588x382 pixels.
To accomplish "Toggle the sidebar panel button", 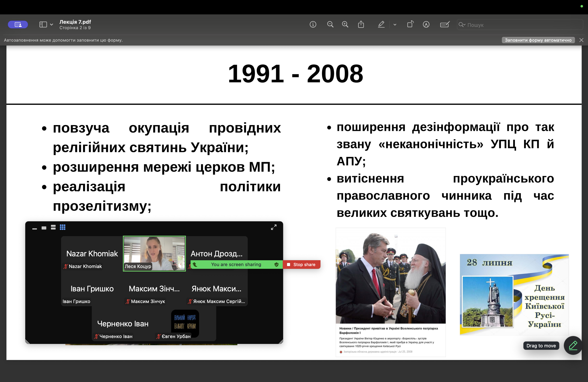I will pyautogui.click(x=43, y=25).
